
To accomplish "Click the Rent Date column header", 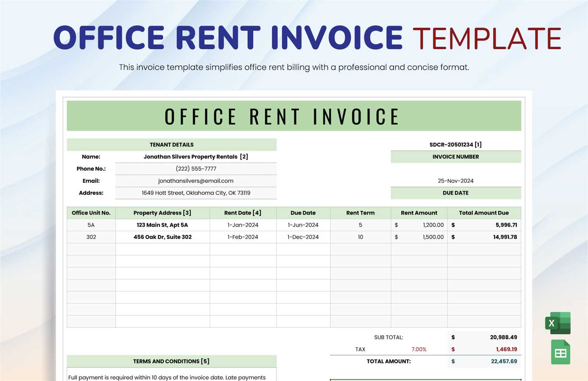I will click(x=243, y=213).
